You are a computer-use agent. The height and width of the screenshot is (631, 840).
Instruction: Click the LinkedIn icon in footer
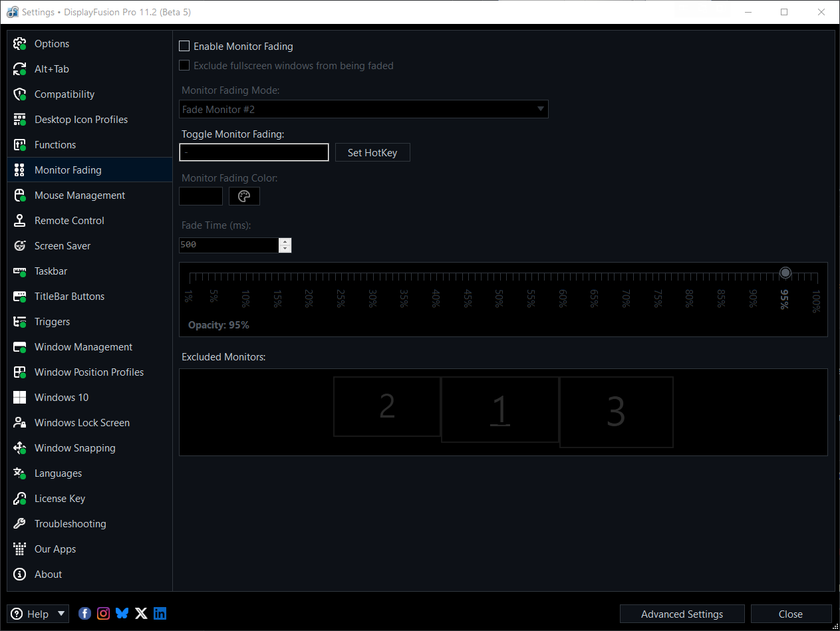pos(160,613)
